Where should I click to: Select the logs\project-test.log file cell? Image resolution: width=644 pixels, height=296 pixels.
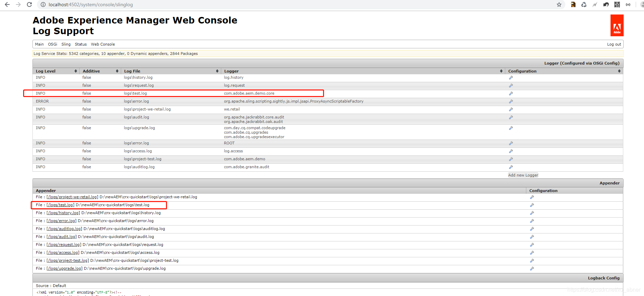pos(143,159)
